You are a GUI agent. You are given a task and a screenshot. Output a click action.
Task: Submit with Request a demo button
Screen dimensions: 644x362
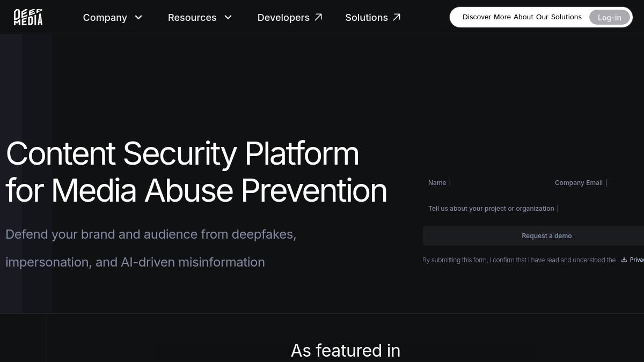pyautogui.click(x=546, y=236)
